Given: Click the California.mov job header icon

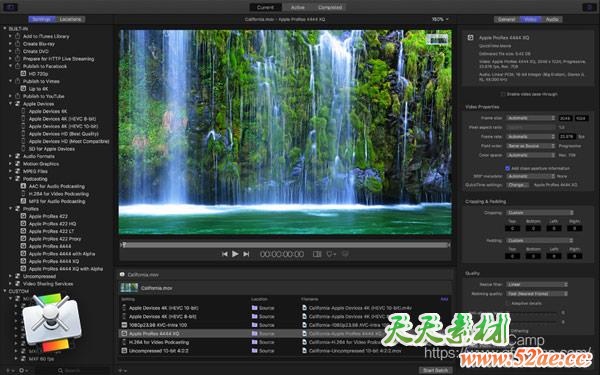Looking at the screenshot, I should 122,274.
